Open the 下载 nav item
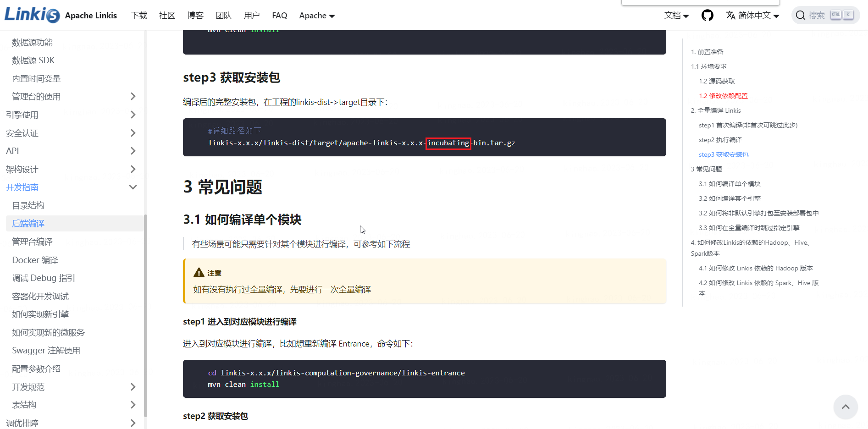 coord(139,16)
